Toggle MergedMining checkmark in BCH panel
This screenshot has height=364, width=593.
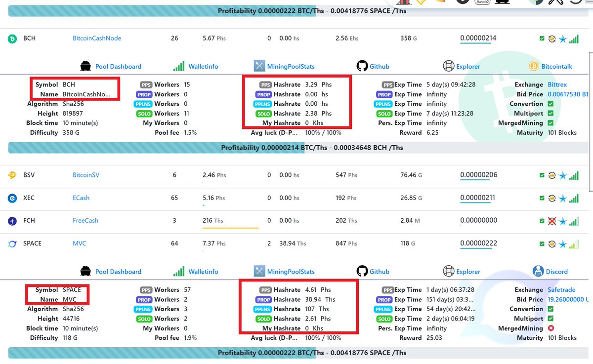point(551,123)
